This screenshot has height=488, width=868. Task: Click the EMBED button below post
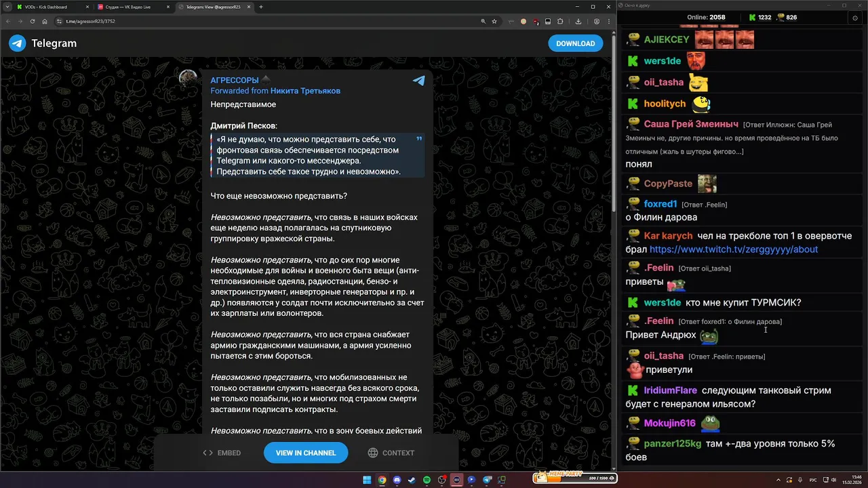[x=222, y=453]
